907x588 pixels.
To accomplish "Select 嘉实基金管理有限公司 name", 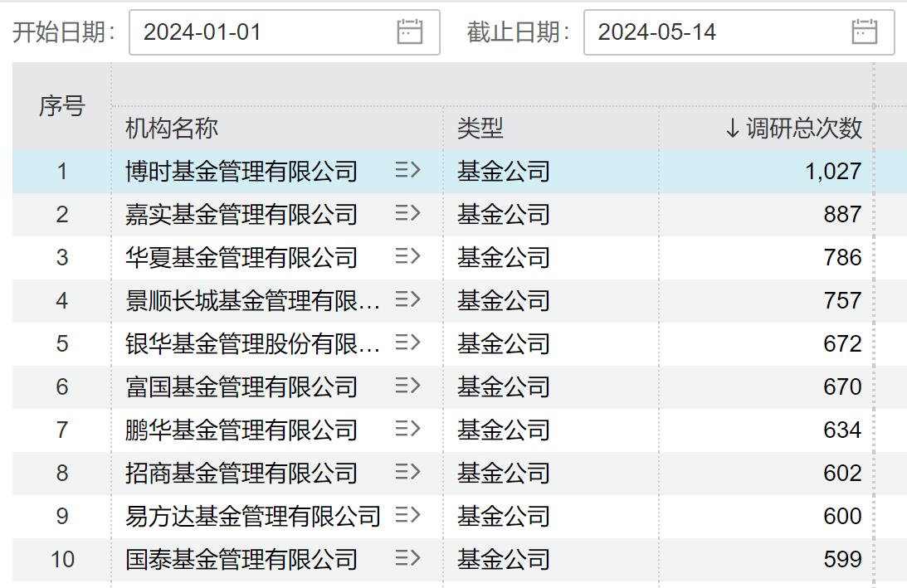I will [241, 215].
